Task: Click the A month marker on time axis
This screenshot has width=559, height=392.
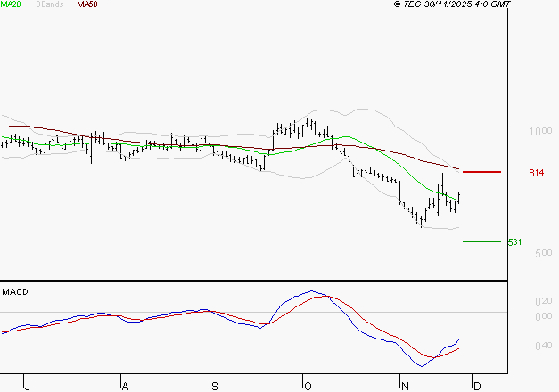Action: 125,386
